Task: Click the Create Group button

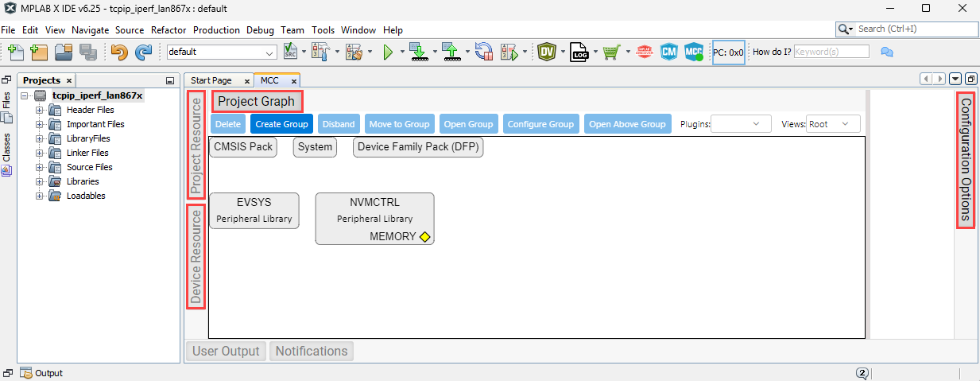Action: (281, 124)
